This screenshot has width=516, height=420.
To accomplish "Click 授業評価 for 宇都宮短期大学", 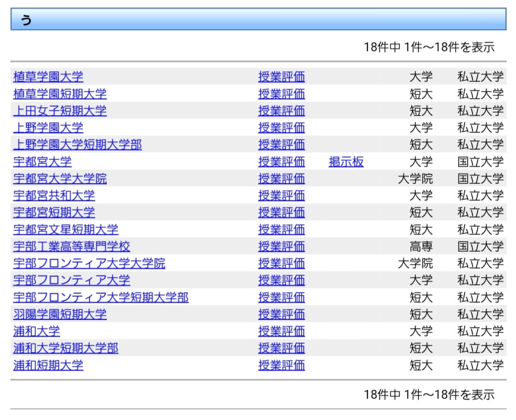I will [x=281, y=212].
